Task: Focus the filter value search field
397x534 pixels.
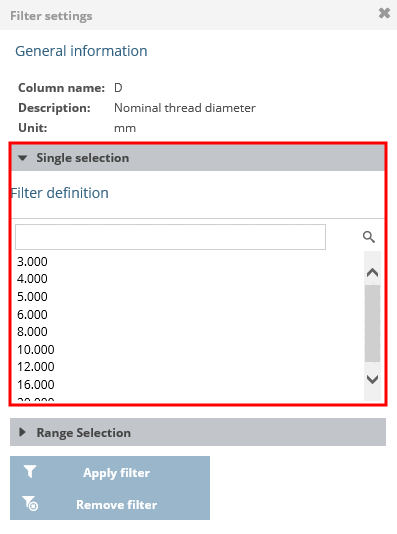Action: pos(171,237)
